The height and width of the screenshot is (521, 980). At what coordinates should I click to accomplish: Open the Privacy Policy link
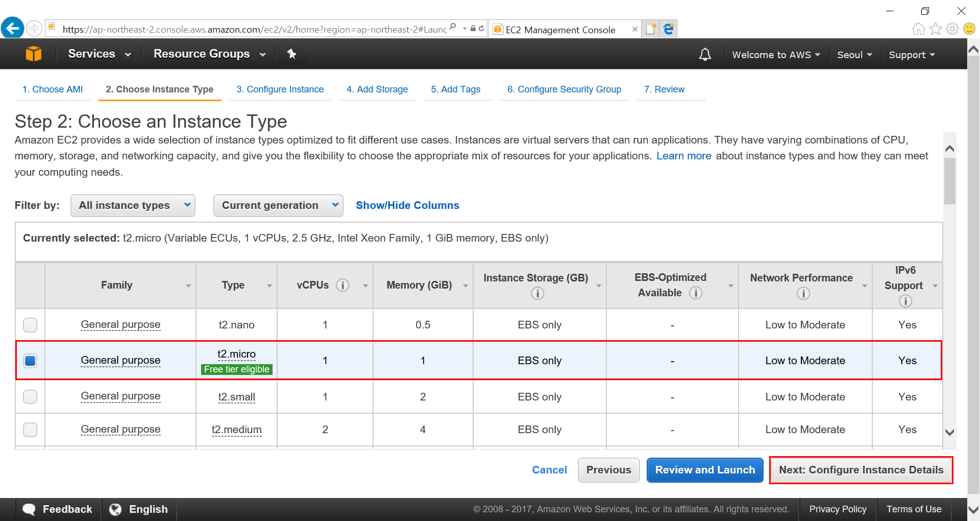[x=838, y=509]
